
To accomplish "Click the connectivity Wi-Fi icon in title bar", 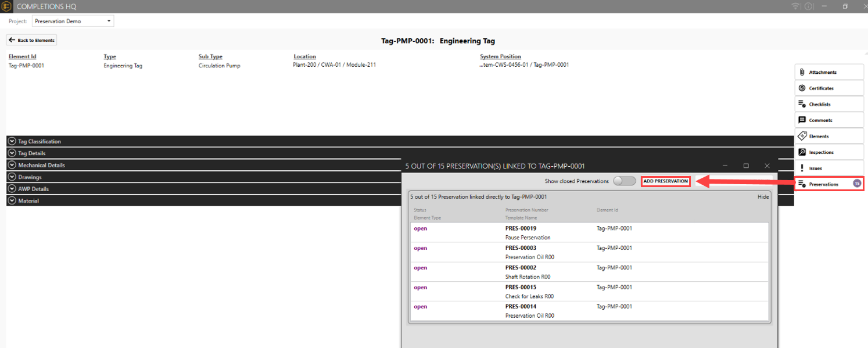I will point(795,6).
